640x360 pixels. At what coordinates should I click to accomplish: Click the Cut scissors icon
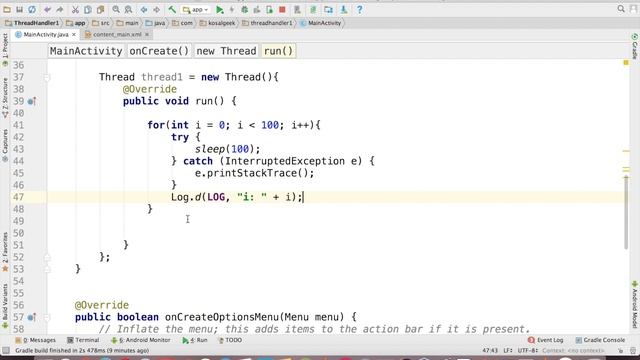tap(75, 9)
